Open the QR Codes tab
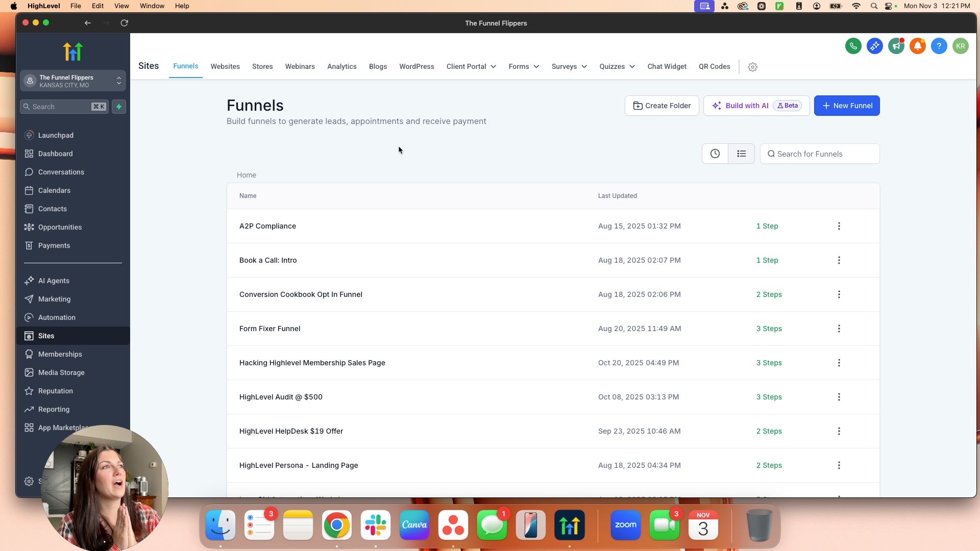 714,67
